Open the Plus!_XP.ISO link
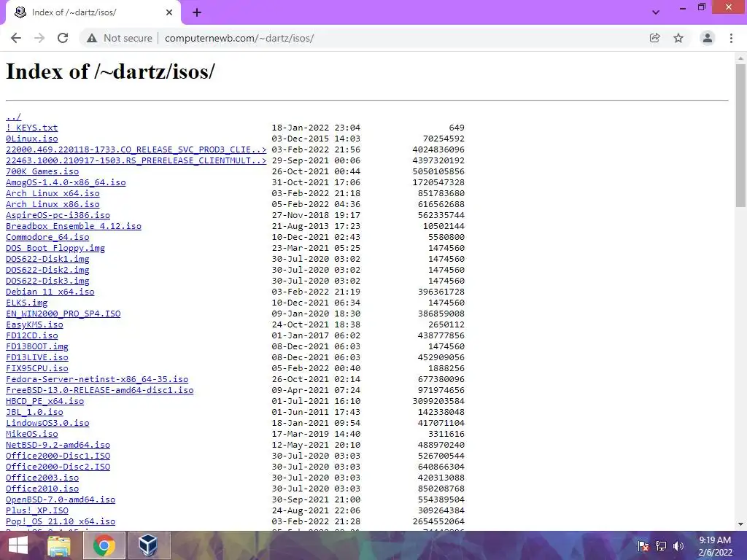 pos(36,511)
